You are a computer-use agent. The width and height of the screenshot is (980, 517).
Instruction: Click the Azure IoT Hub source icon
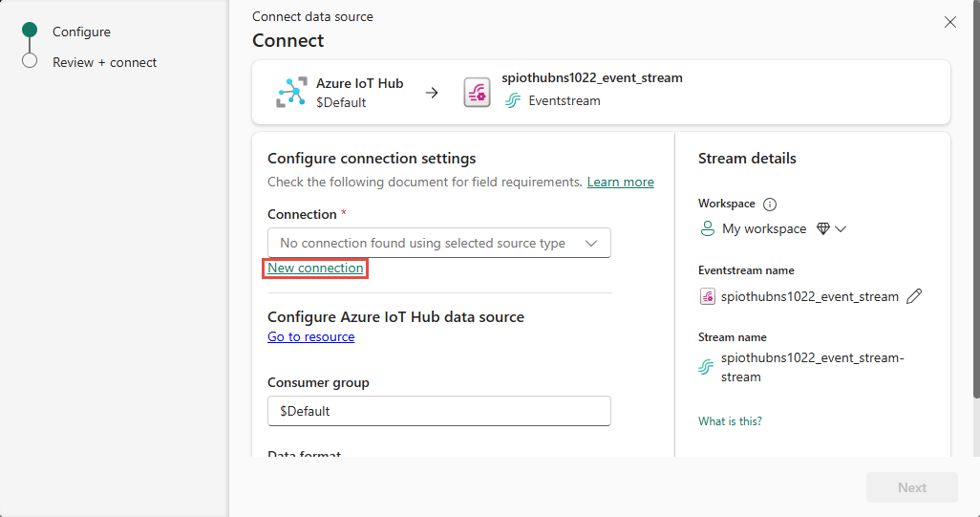290,92
